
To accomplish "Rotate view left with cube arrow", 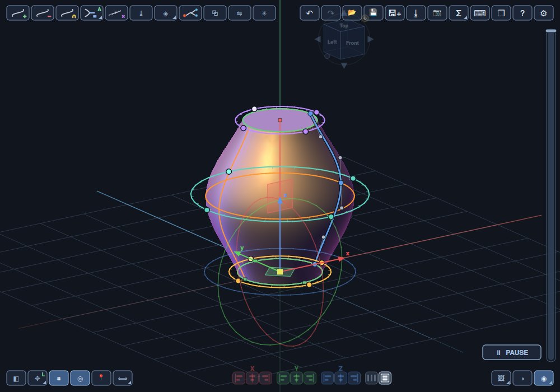I will coord(318,39).
